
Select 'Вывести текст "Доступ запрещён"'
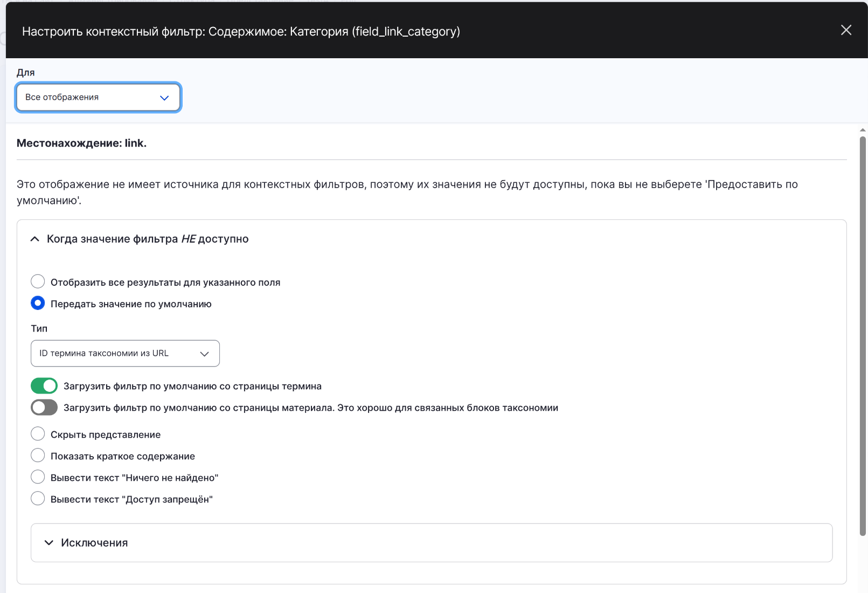tap(38, 499)
